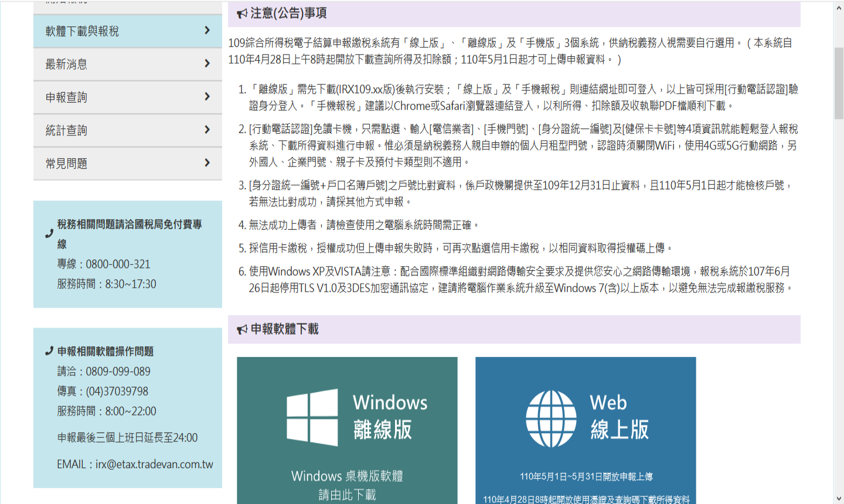Image resolution: width=844 pixels, height=504 pixels.
Task: Click the 申報相關軟體操作問題 heading
Action: pyautogui.click(x=105, y=352)
